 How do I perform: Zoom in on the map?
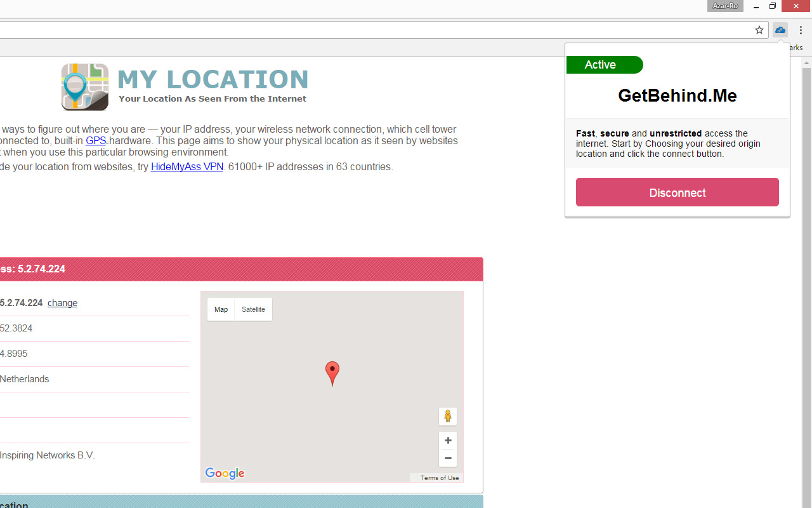pyautogui.click(x=448, y=441)
